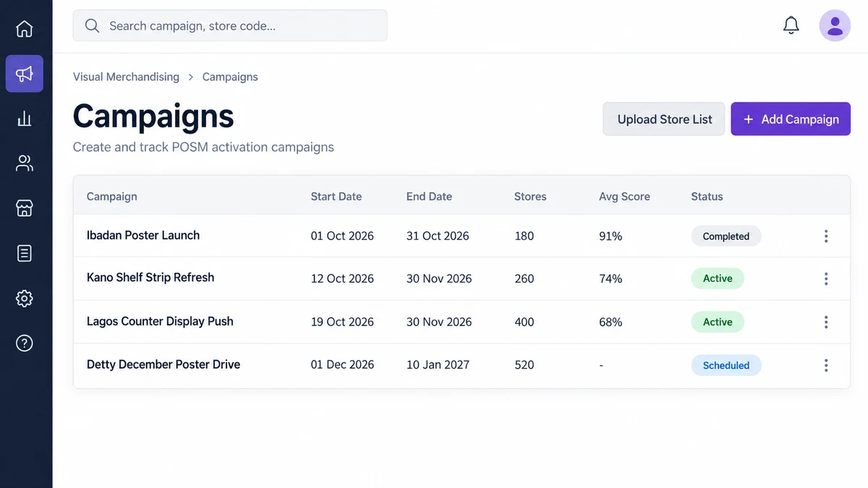868x488 pixels.
Task: Open row menu for Kano Shelf Strip Refresh
Action: click(x=826, y=279)
